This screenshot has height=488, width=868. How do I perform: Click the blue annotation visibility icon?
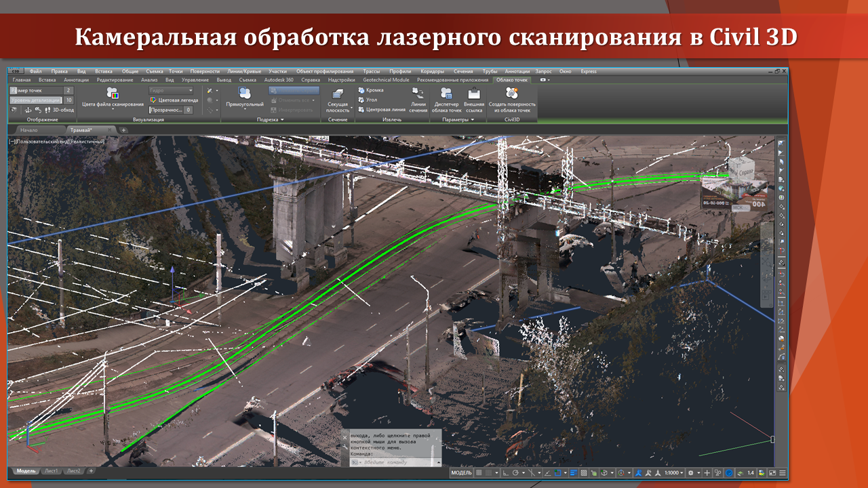(639, 472)
